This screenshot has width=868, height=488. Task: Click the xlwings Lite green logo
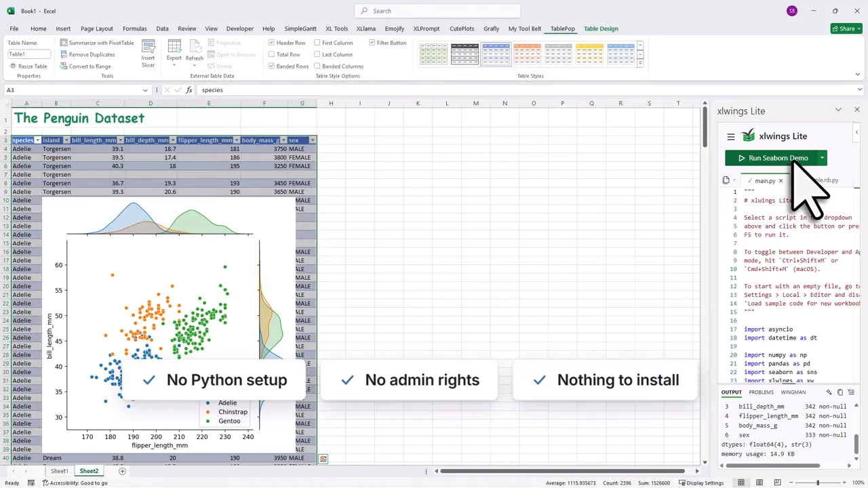pos(749,136)
